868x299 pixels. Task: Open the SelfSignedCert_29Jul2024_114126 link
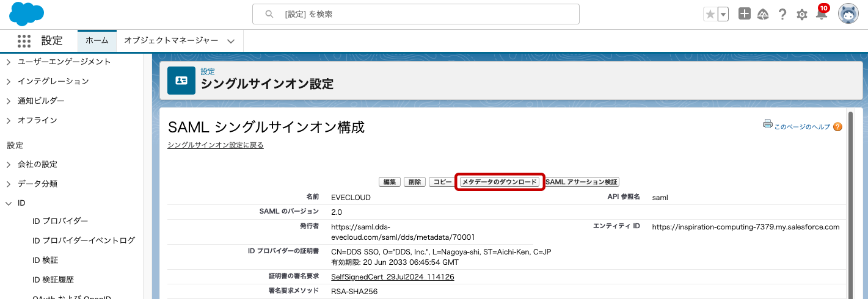point(392,277)
